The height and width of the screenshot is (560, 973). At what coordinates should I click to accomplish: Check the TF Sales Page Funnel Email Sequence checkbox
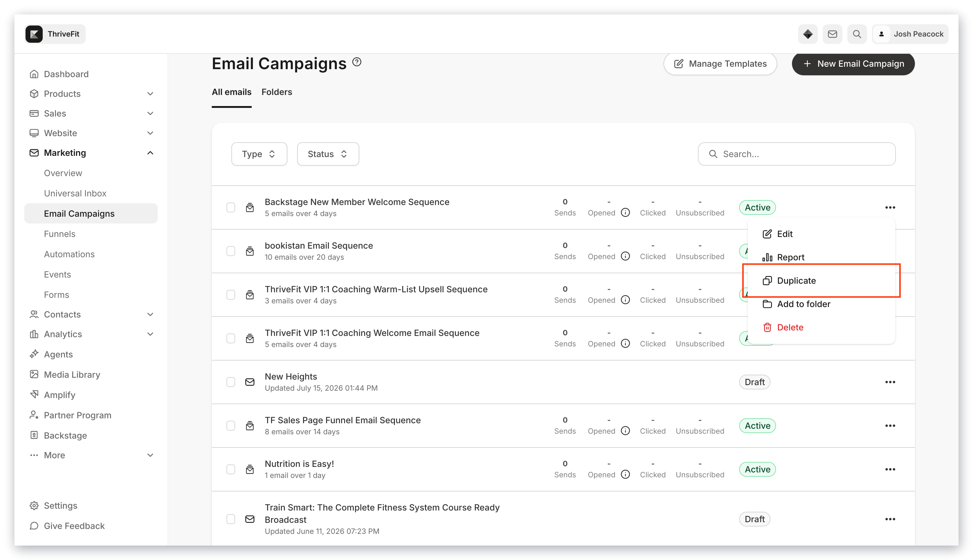[x=230, y=425]
